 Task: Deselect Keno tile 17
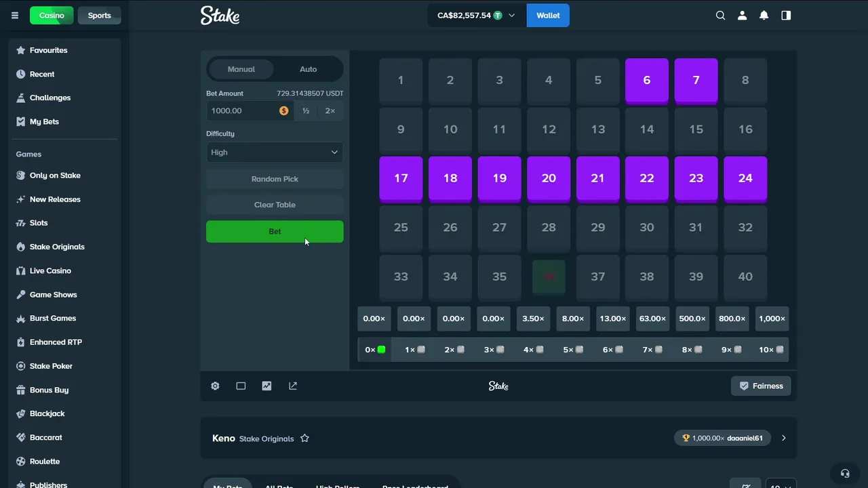tap(401, 179)
